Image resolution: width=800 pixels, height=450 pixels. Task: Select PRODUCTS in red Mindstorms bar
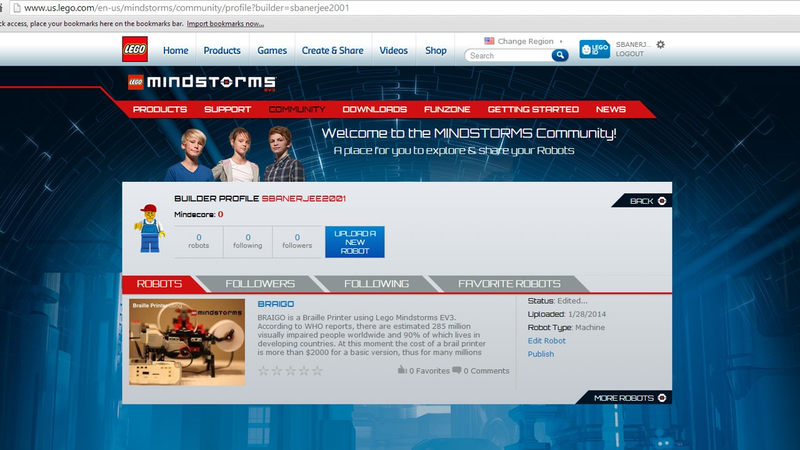click(x=160, y=109)
